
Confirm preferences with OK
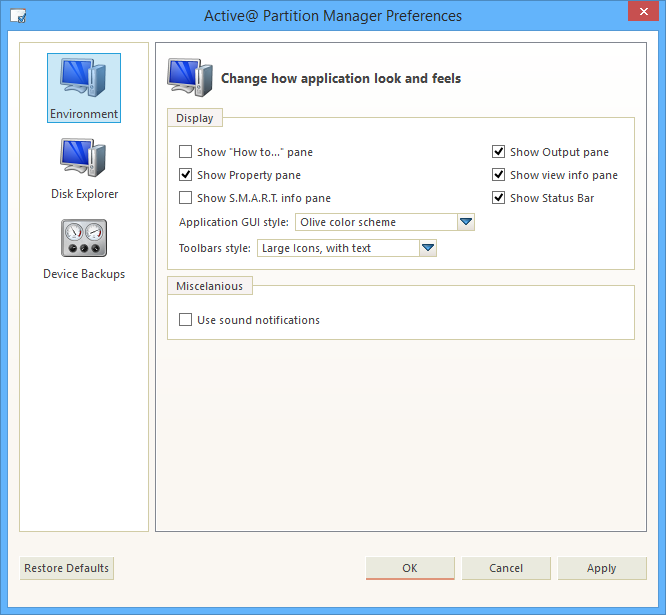pyautogui.click(x=410, y=568)
